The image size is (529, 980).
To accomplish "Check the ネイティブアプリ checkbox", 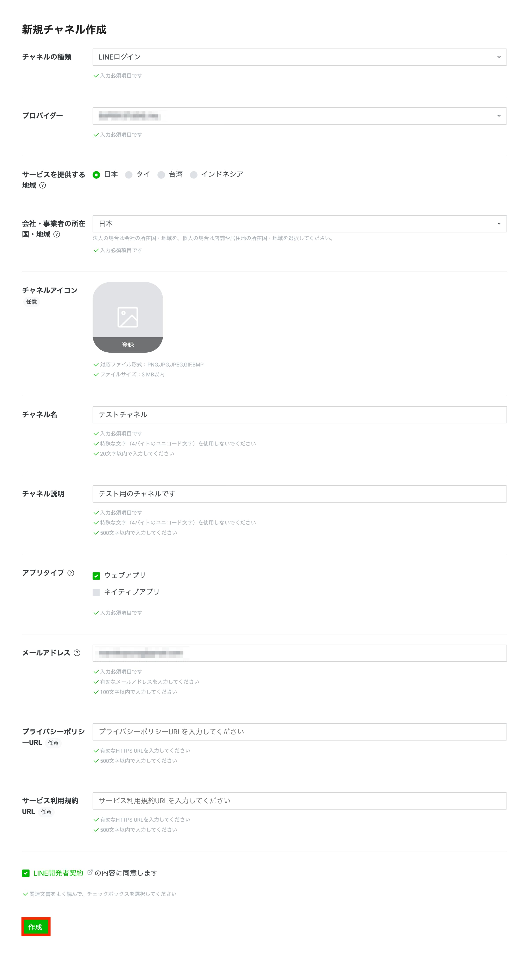I will (x=96, y=592).
